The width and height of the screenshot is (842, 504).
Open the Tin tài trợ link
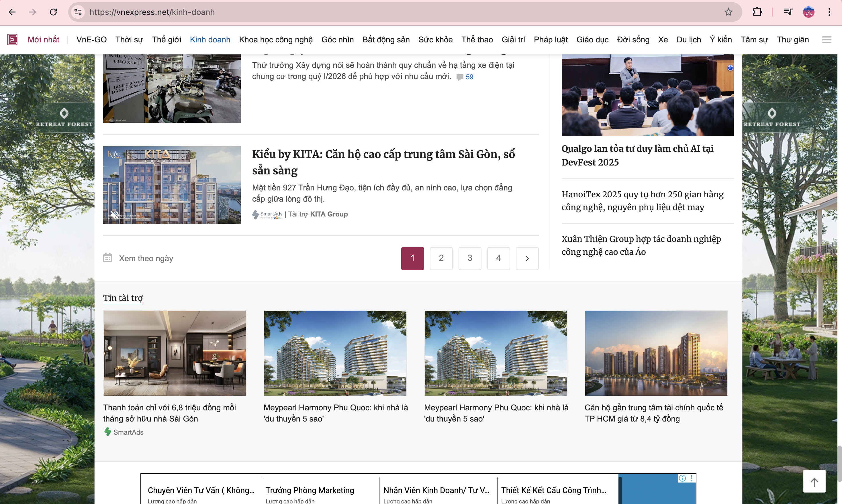pyautogui.click(x=123, y=298)
